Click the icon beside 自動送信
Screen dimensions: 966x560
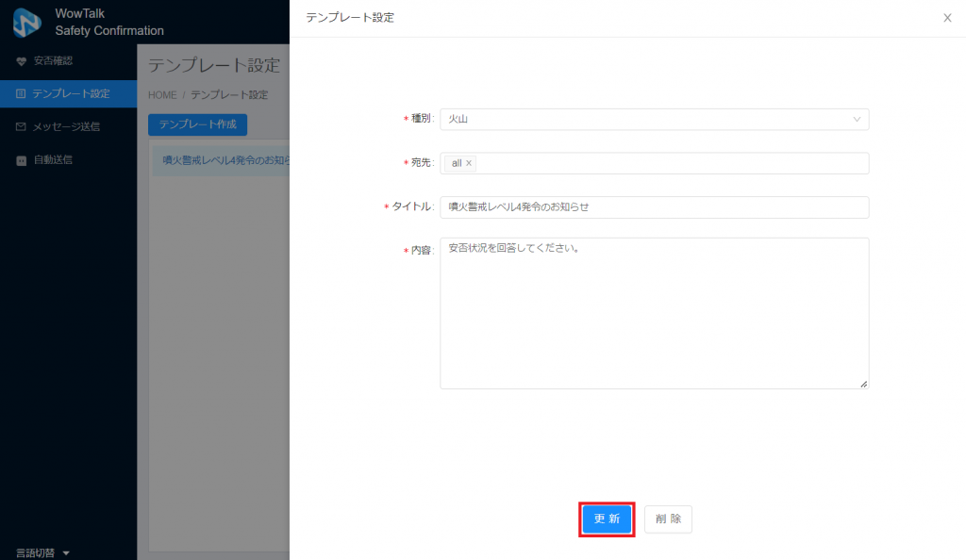[x=21, y=160]
